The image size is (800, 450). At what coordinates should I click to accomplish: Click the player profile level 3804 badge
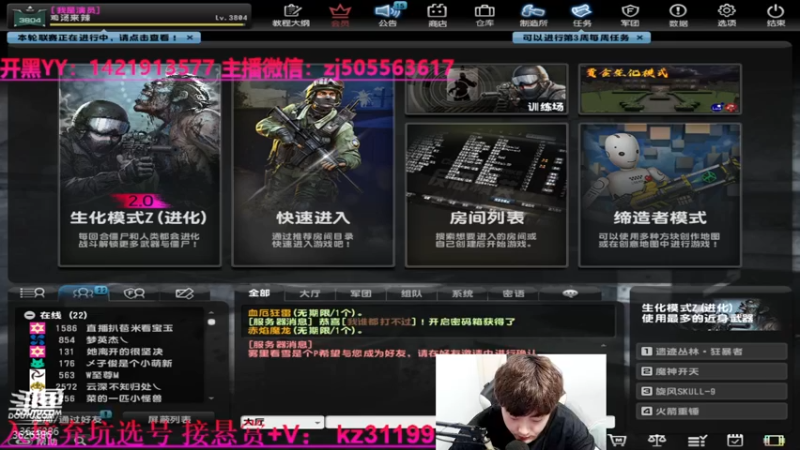(x=30, y=16)
